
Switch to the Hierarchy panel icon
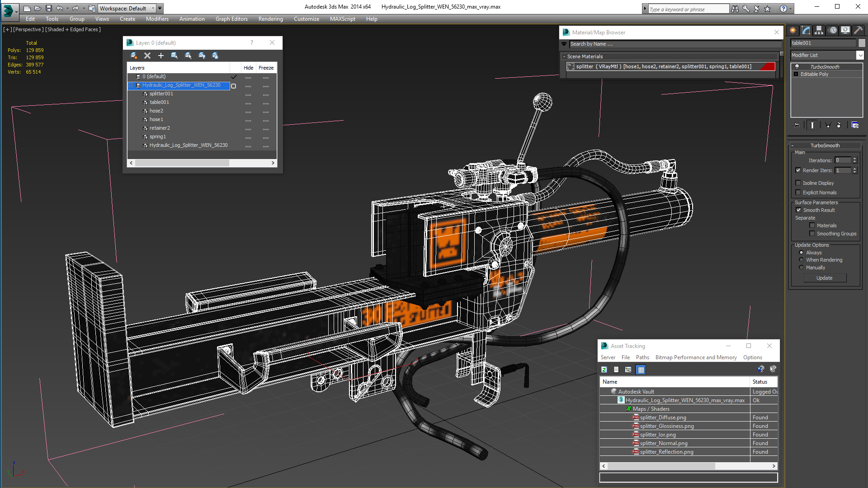tap(819, 30)
